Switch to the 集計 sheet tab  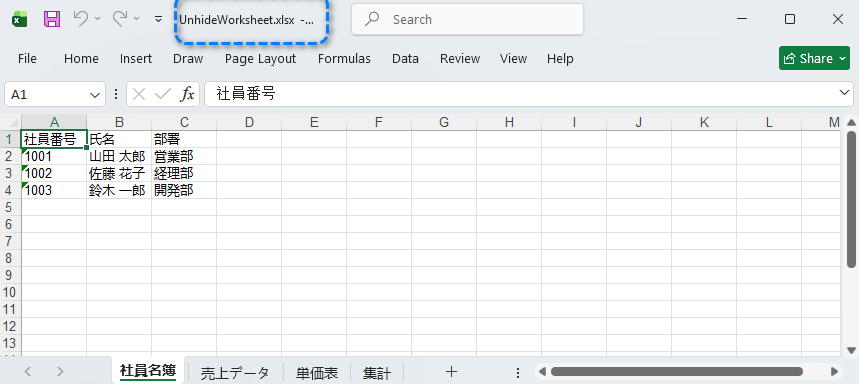tap(377, 372)
